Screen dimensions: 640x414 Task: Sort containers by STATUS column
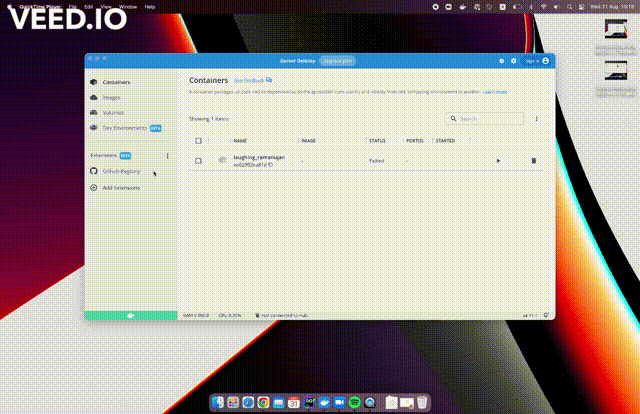377,141
